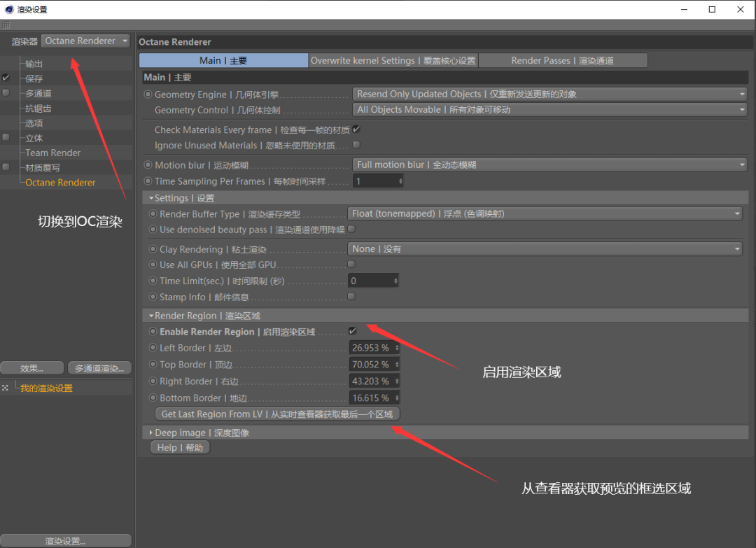The image size is (756, 548).
Task: Enable the 立体 (Stereoscopic) checkbox
Action: point(6,137)
